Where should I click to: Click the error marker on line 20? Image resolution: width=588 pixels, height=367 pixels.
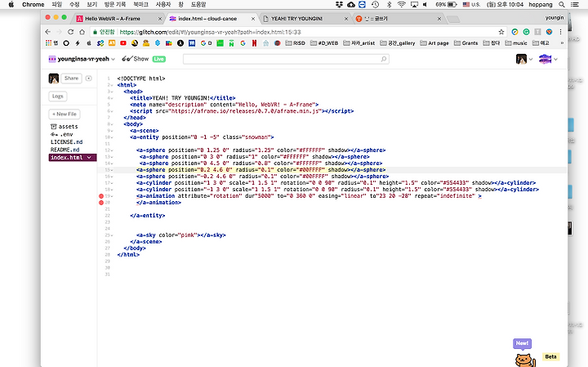click(101, 203)
